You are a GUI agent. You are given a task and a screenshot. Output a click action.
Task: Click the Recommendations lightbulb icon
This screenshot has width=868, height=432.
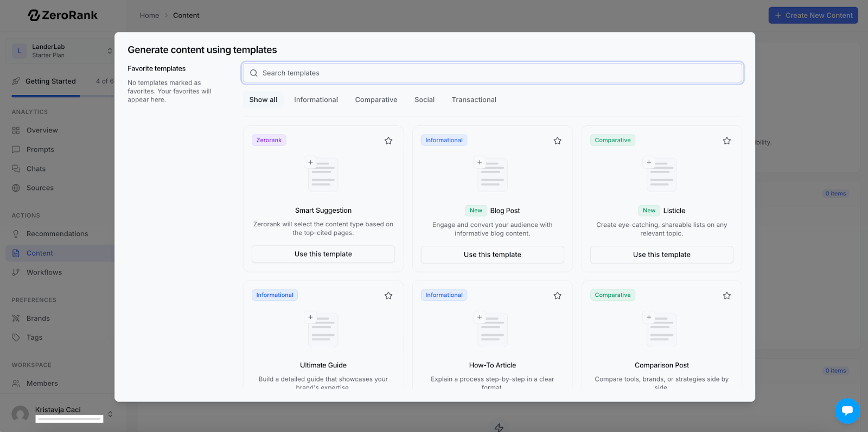[x=16, y=234]
